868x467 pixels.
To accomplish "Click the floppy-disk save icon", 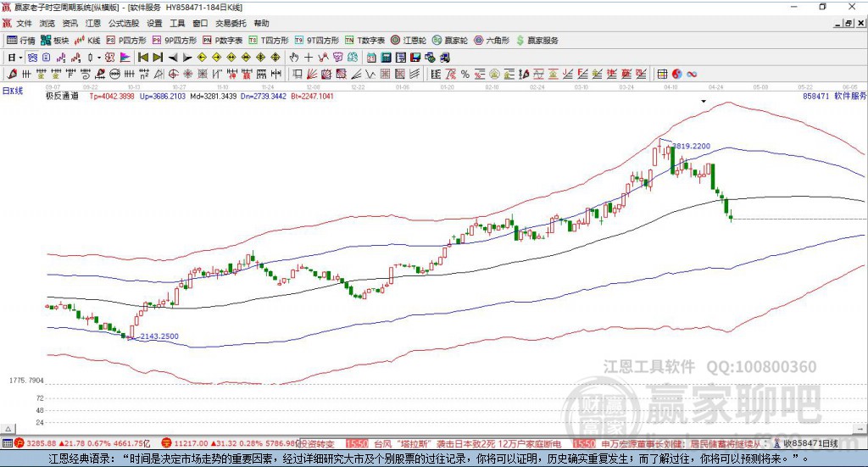I will pos(415,58).
